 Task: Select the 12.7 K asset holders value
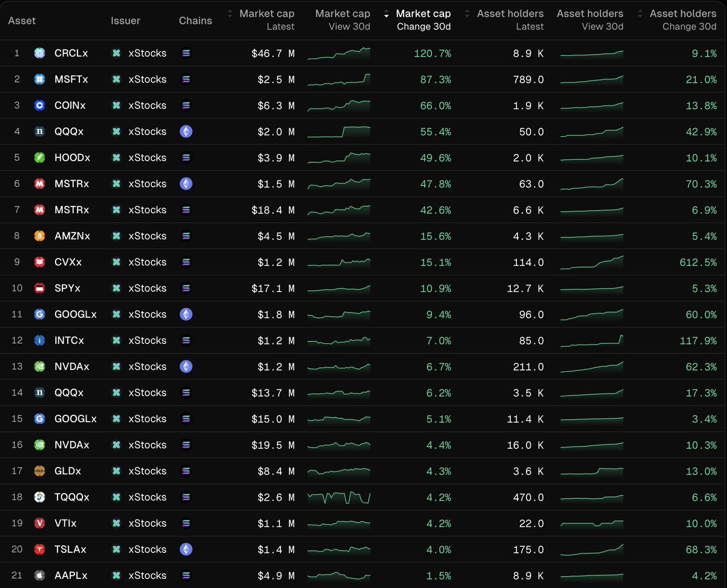[x=525, y=288]
